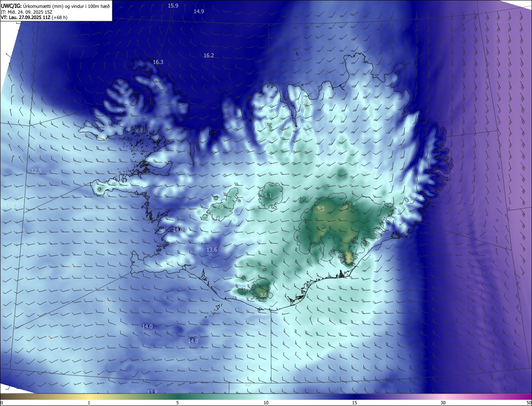Click the 5.1 value label over the glacier
Screen dimensions: 532x406
coord(268,195)
